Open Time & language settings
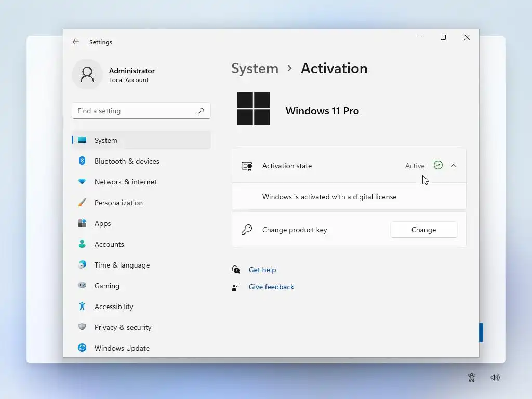The width and height of the screenshot is (532, 399). pyautogui.click(x=141, y=264)
